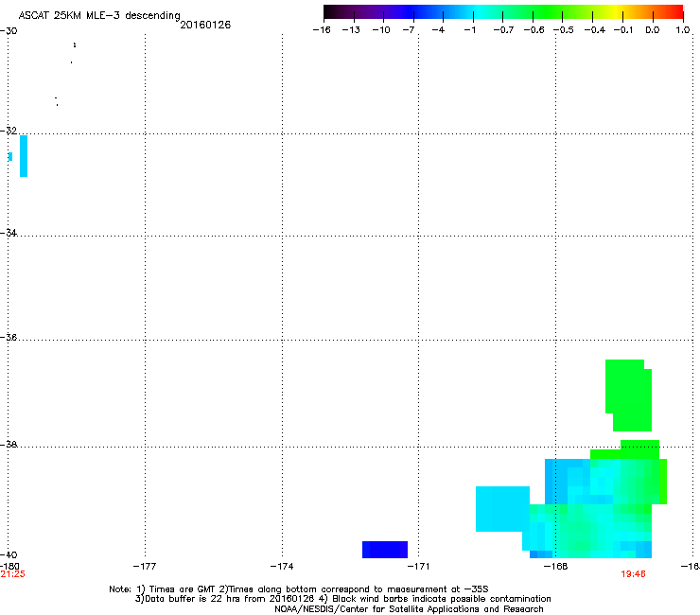Click longitude label -171
Viewport: 700px width, 615px height.
418,567
